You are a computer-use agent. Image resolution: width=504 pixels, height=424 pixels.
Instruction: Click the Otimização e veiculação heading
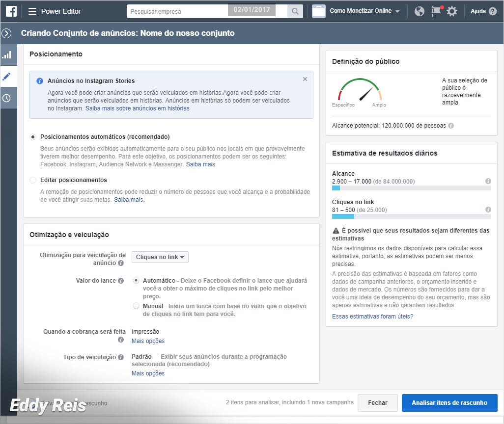[69, 235]
